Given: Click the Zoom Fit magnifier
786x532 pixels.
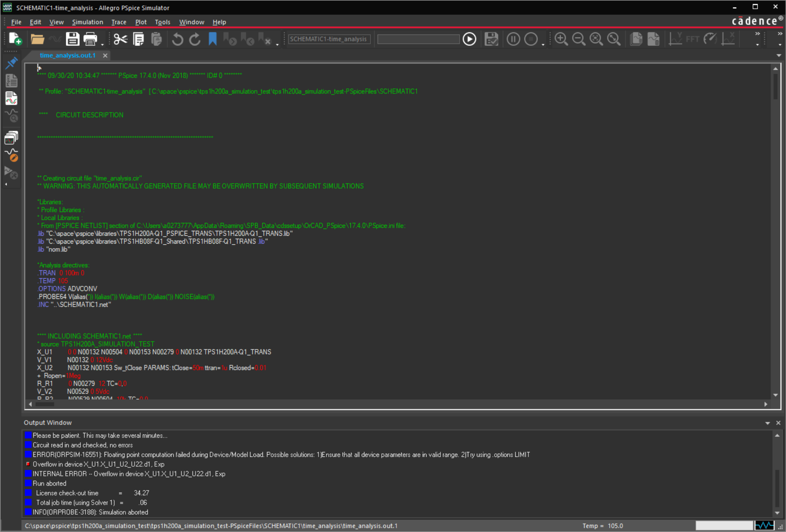Looking at the screenshot, I should [614, 39].
